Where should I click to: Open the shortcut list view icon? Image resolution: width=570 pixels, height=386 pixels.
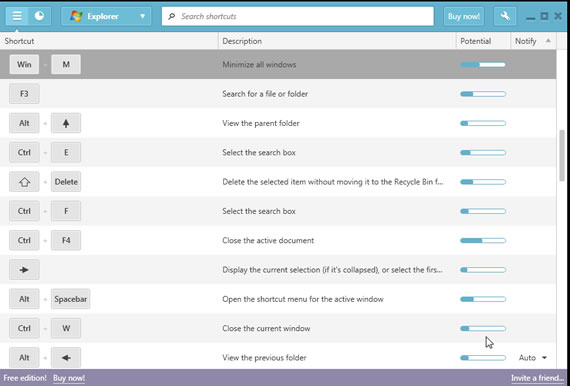17,16
